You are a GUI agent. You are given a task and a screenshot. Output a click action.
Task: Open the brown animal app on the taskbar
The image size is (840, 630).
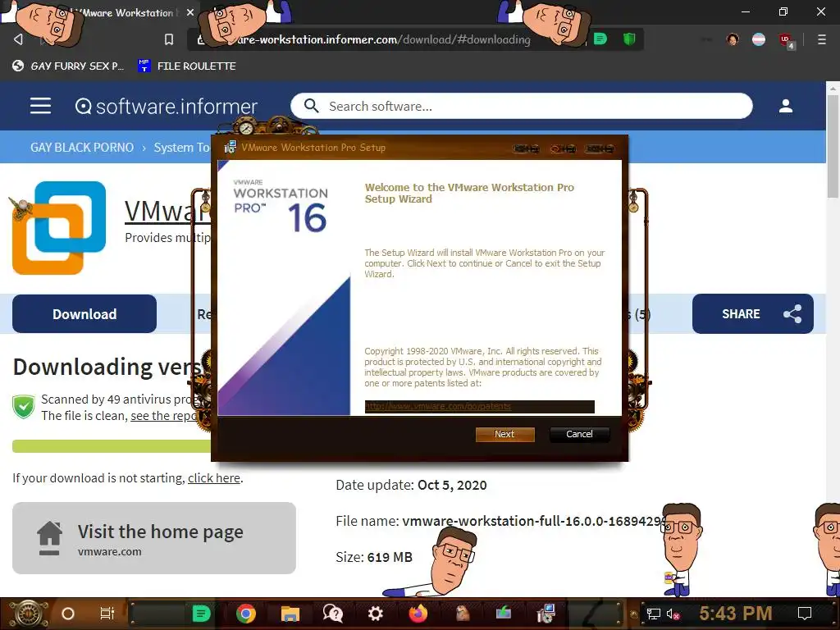click(x=462, y=614)
